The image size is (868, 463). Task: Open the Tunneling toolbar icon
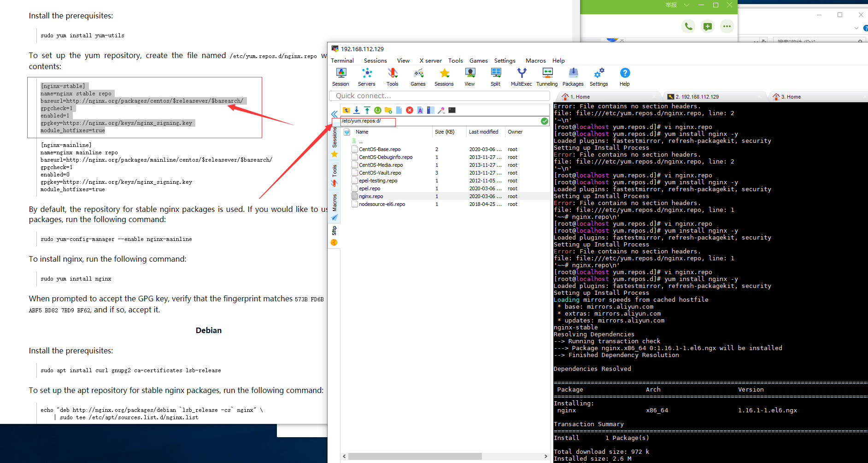547,77
